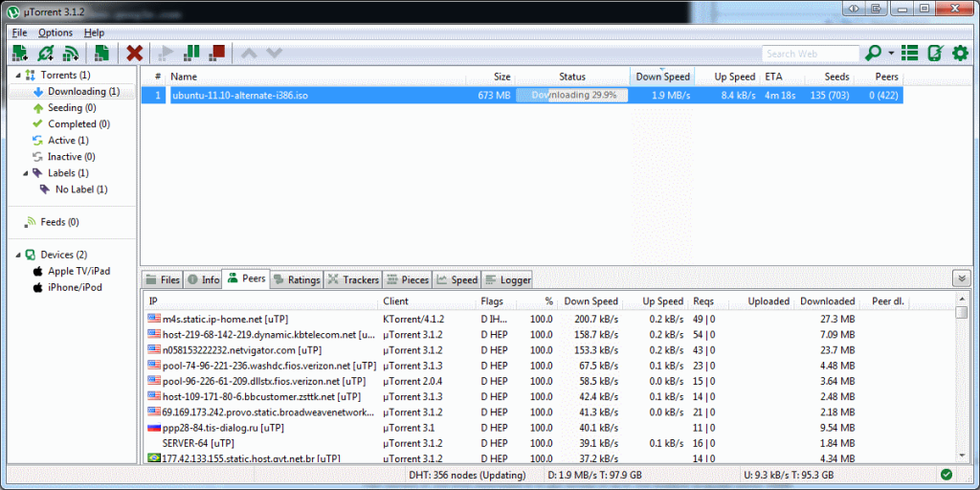Viewport: 980px width, 490px height.
Task: Click the DHT: 356 nodes status entry
Action: click(467, 475)
